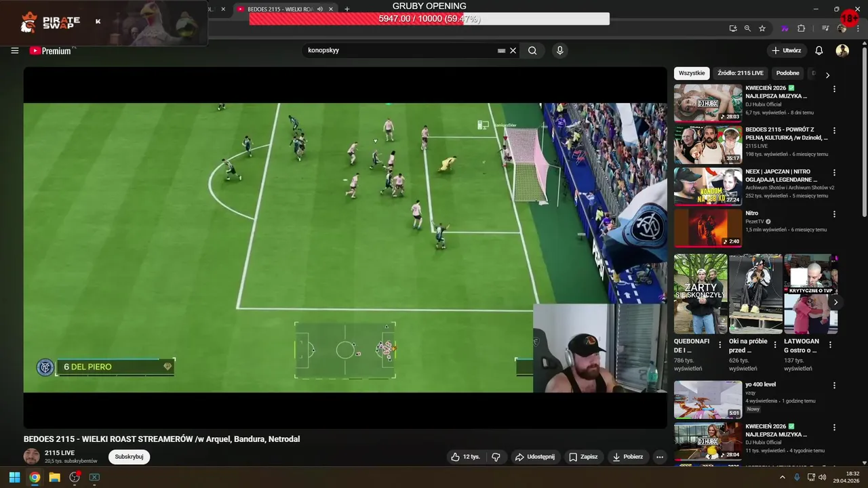The height and width of the screenshot is (488, 868).
Task: Open QUEBONAFIDE short thumbnail
Action: [701, 294]
